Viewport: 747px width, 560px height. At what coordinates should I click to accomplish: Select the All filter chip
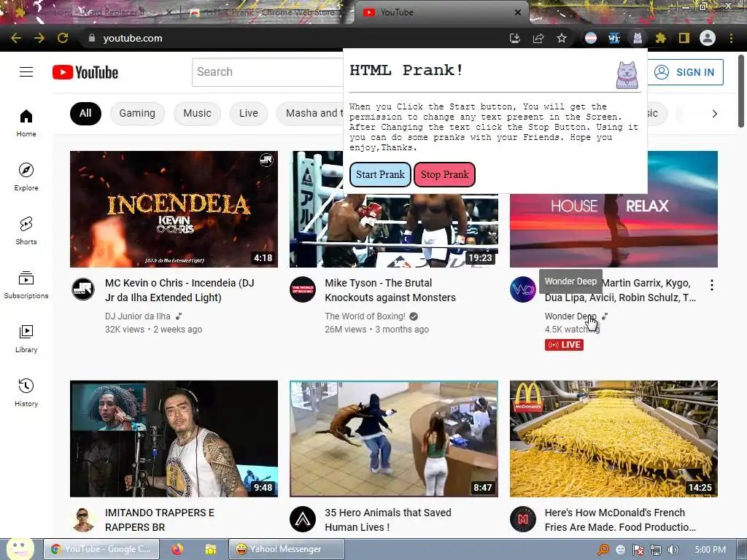tap(85, 113)
